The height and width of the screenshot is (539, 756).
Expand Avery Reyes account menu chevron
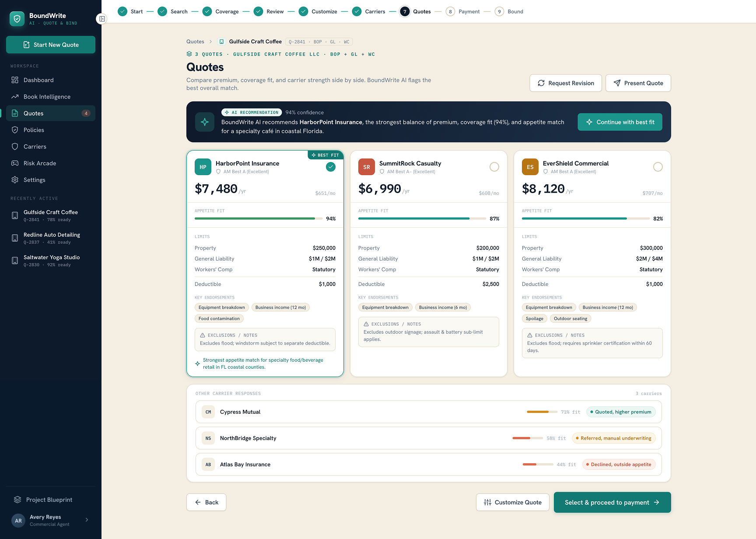point(87,520)
